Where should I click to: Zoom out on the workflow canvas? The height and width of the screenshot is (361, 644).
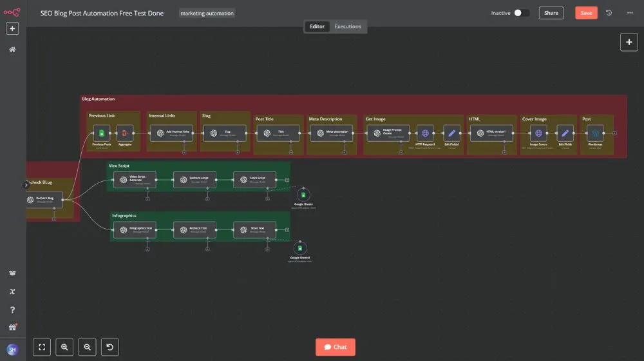[87, 347]
